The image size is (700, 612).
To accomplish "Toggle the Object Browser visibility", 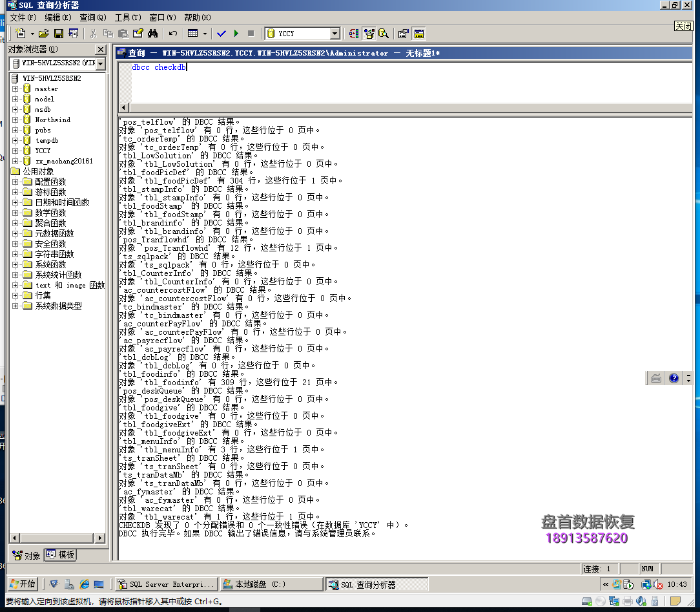I will 368,33.
